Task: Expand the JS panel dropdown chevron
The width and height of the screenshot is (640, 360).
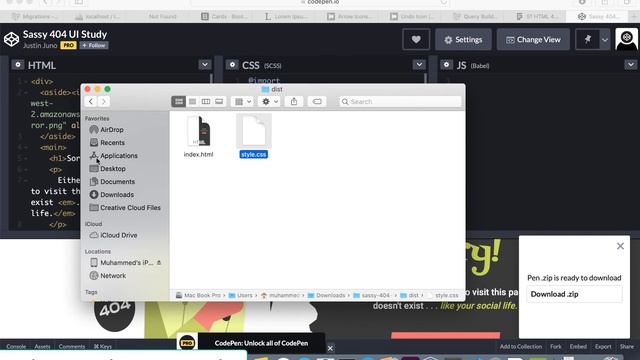Action: (631, 64)
